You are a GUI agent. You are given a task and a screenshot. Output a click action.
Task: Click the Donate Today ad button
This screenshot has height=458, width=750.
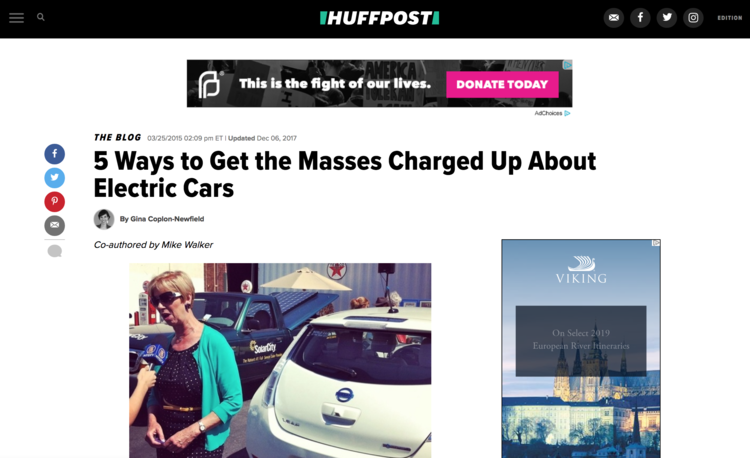pyautogui.click(x=502, y=84)
